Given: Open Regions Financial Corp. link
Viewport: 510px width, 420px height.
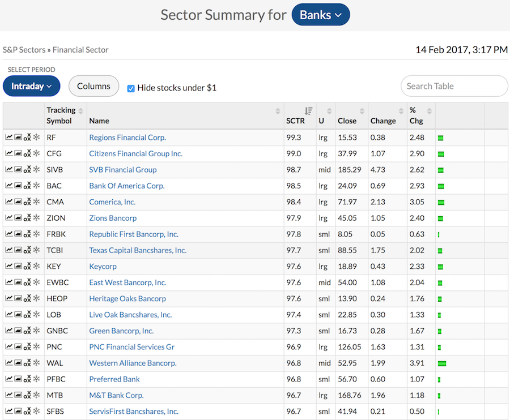Looking at the screenshot, I should pos(127,138).
